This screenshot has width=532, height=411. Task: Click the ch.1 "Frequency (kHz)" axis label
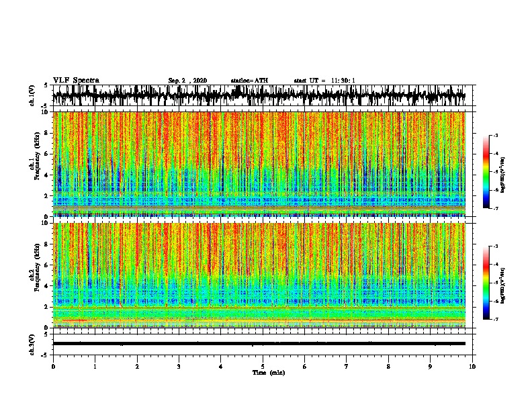[x=38, y=156]
